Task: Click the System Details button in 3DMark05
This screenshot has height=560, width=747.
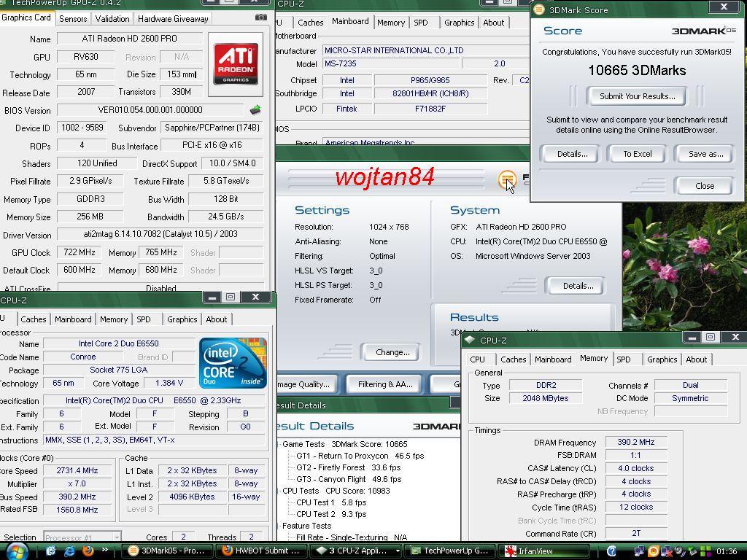Action: tap(578, 286)
